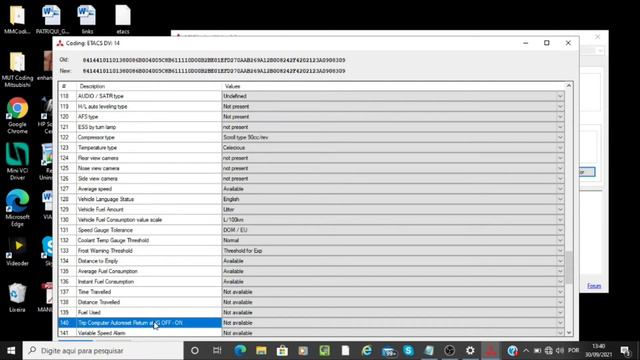
Task: Open the AUDIO / SATR type dropdown
Action: point(560,96)
